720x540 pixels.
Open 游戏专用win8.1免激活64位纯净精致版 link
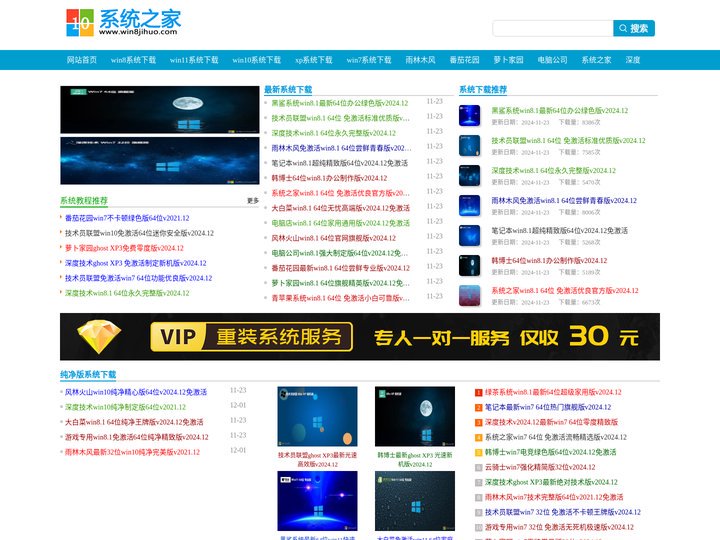click(x=136, y=437)
